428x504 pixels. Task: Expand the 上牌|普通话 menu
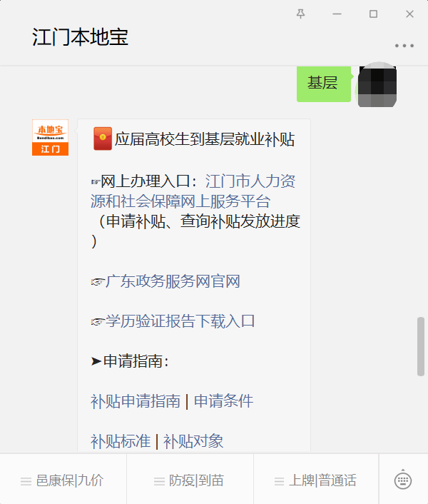[x=316, y=480]
